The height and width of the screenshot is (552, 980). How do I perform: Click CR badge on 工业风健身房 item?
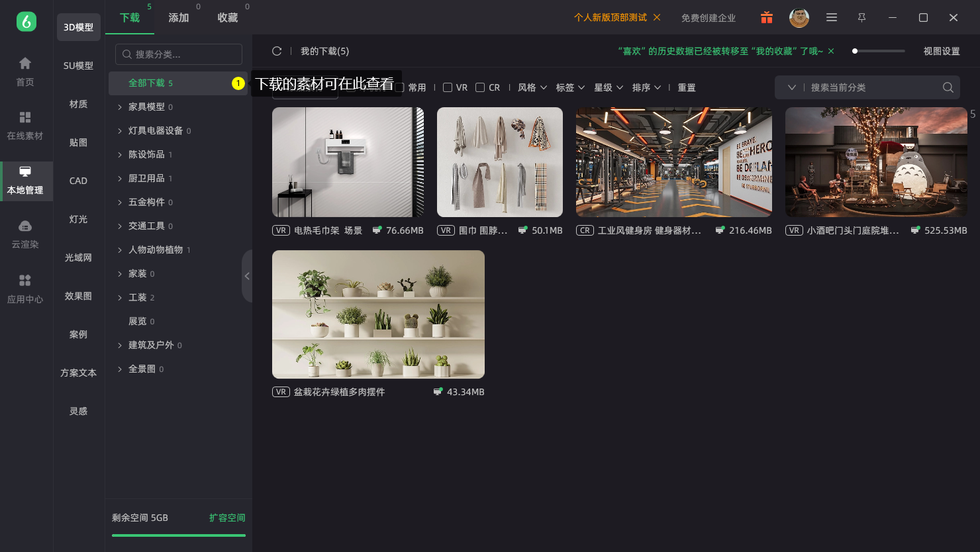pyautogui.click(x=585, y=230)
